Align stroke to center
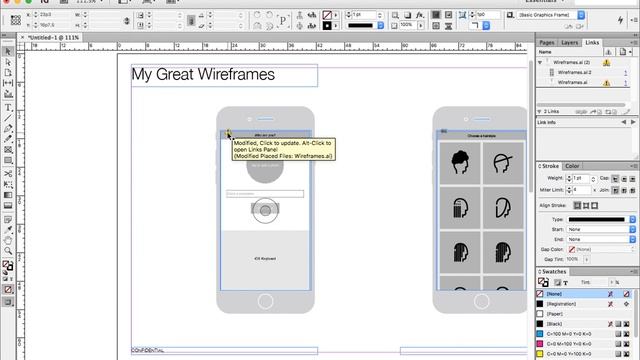Image resolution: width=640 pixels, height=360 pixels. click(577, 206)
